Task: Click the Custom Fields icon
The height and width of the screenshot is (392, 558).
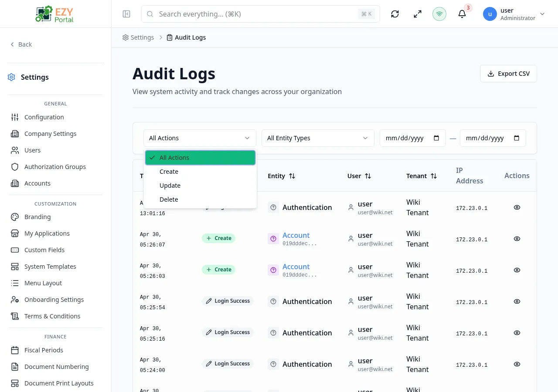Action: pos(15,250)
